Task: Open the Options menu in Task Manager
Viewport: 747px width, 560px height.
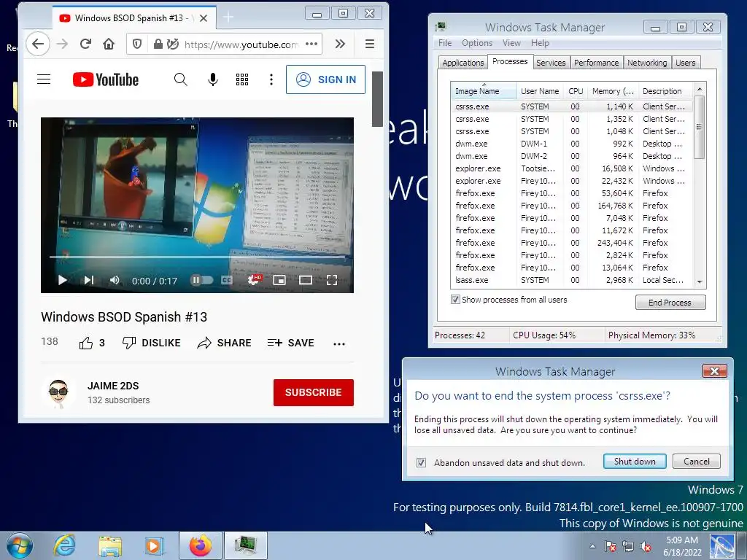Action: [x=477, y=43]
